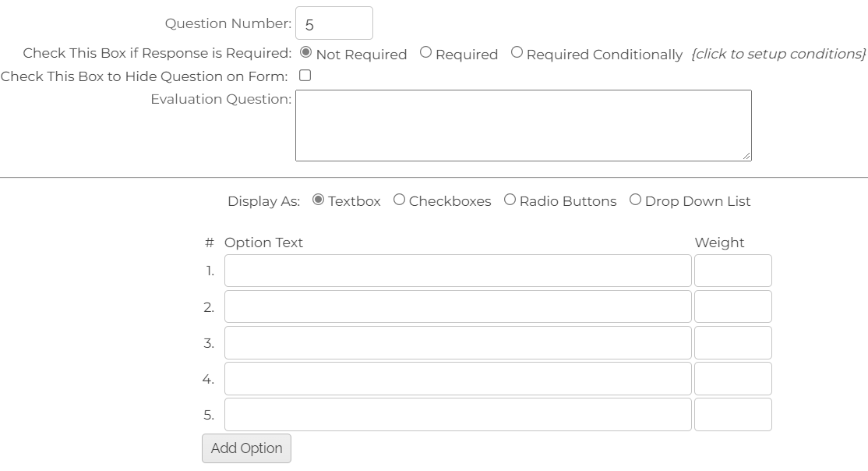Screen dimensions: 868x471
Task: Select Checkboxes as display type
Action: point(399,200)
